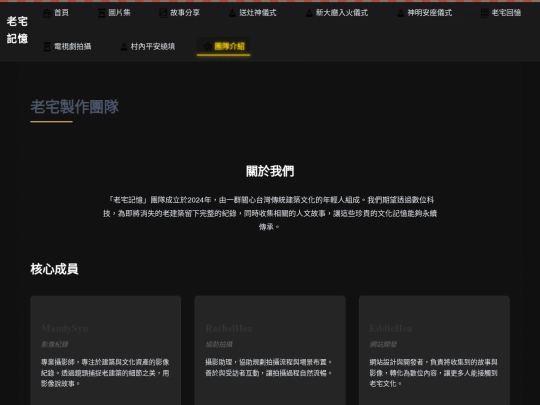
Task: Click the icon beside 村內平安繞境
Action: [x=124, y=46]
